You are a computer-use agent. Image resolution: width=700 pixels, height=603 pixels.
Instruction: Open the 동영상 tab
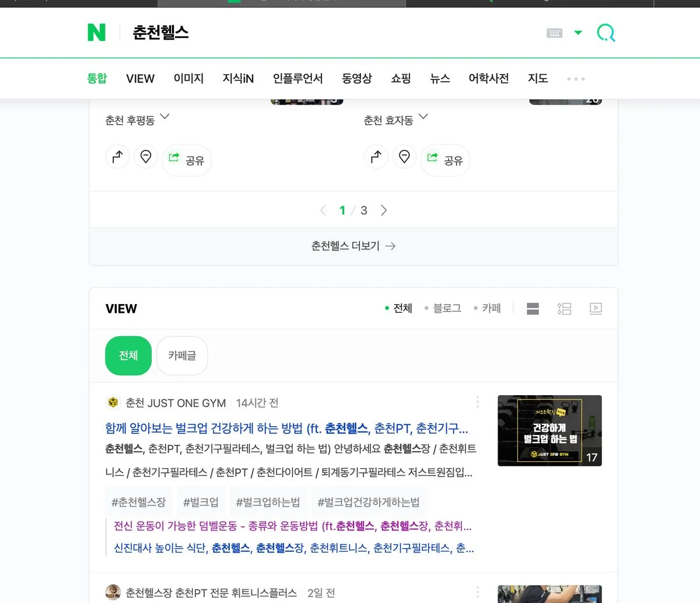pyautogui.click(x=356, y=78)
